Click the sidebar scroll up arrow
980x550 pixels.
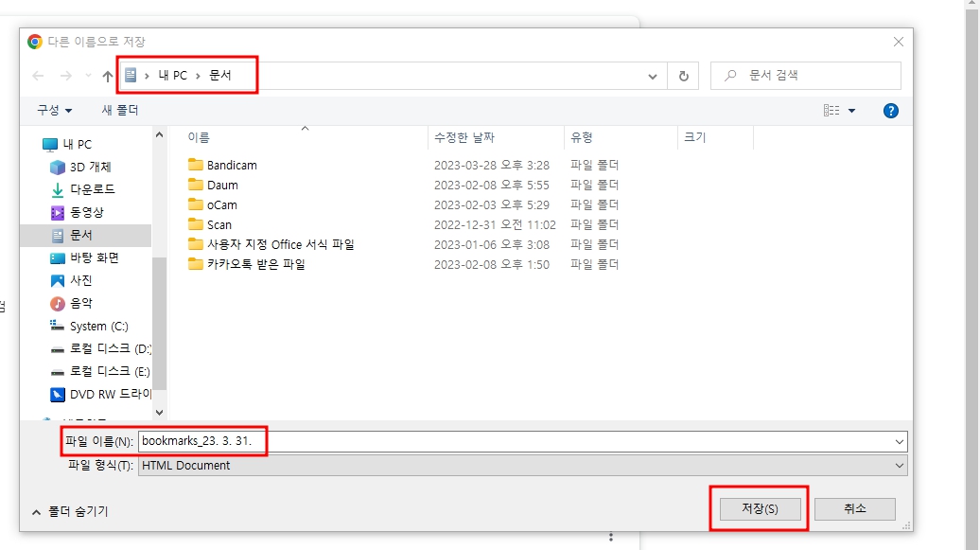point(159,134)
